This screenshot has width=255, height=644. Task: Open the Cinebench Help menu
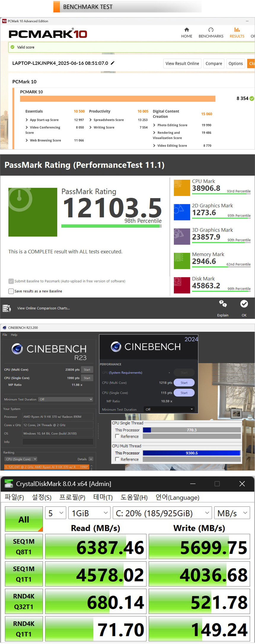point(14,335)
